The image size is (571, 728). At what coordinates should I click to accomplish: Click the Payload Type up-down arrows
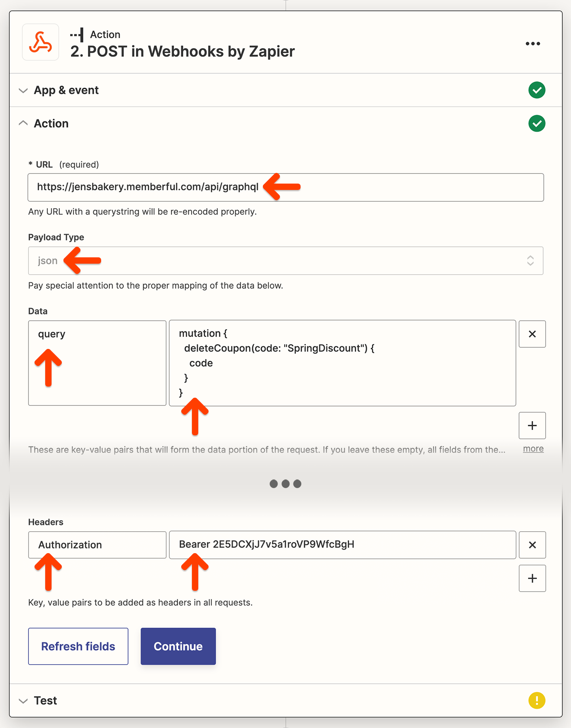click(x=530, y=261)
